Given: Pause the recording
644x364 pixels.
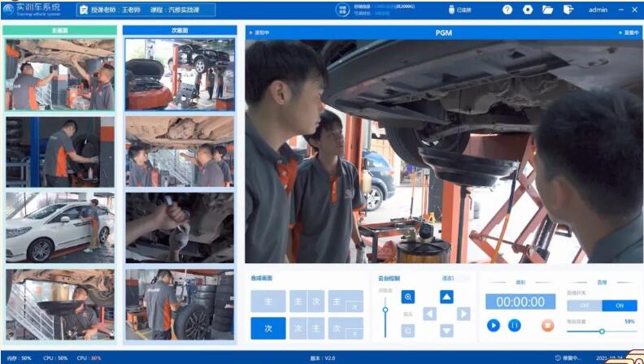Looking at the screenshot, I should pos(514,325).
